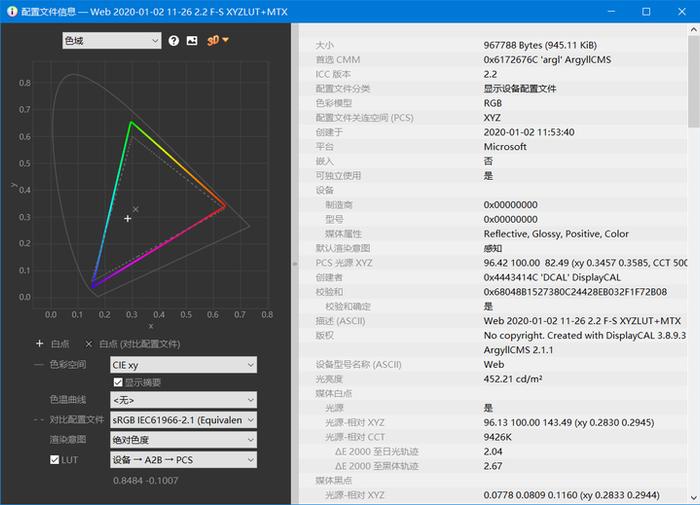This screenshot has height=505, width=700.
Task: Click the ICC 版本 2.2 value
Action: pyautogui.click(x=490, y=74)
